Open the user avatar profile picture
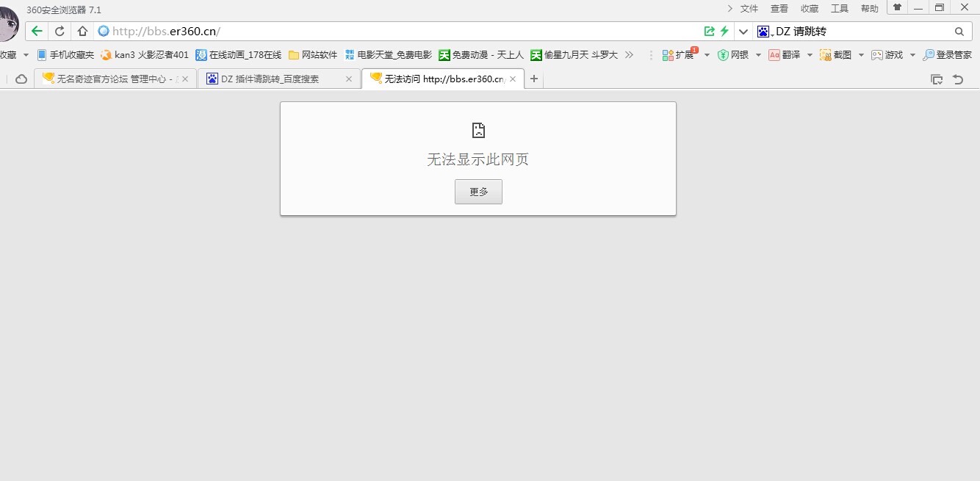This screenshot has width=980, height=481. pos(8,23)
